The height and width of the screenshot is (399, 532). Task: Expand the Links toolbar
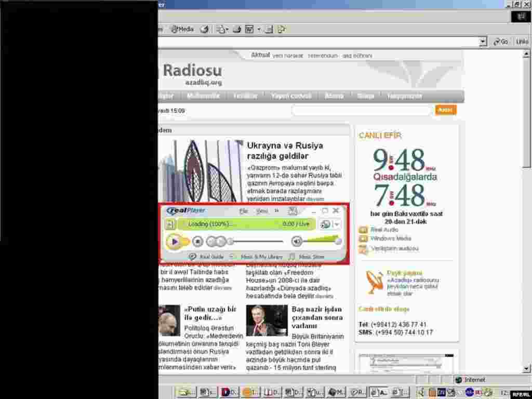521,42
